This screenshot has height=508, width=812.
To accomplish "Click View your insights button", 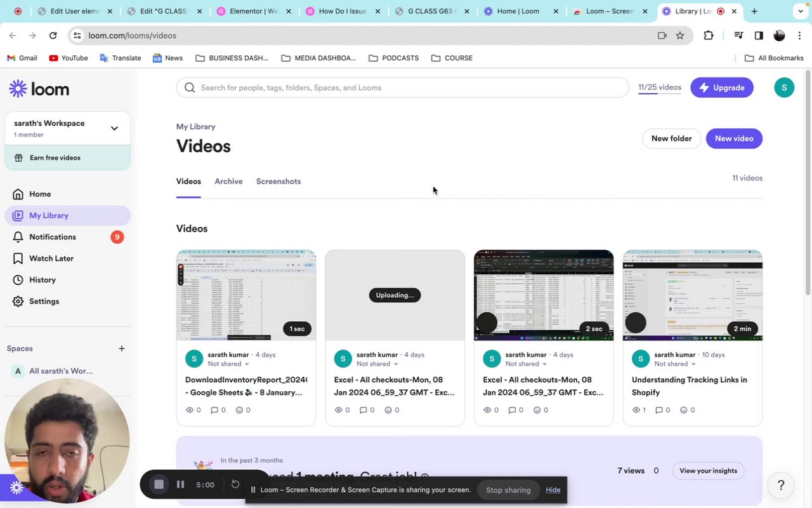I will (x=708, y=471).
